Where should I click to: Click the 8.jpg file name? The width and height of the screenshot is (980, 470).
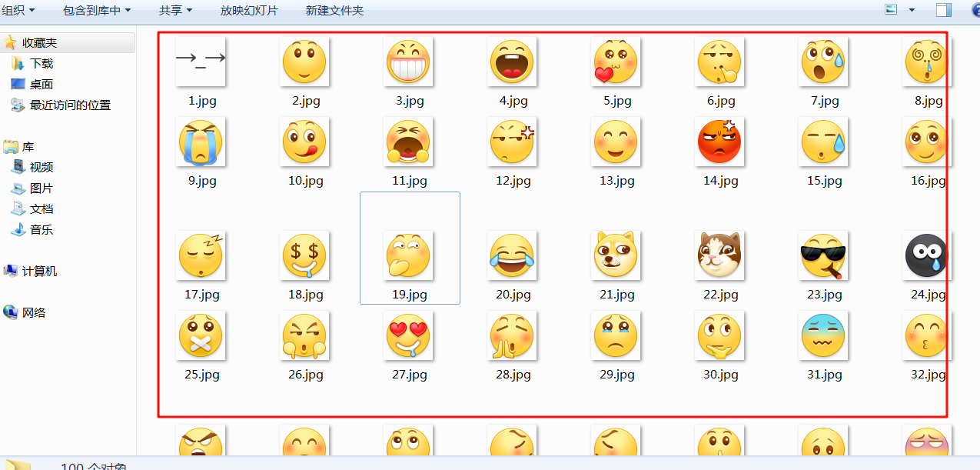pyautogui.click(x=928, y=101)
